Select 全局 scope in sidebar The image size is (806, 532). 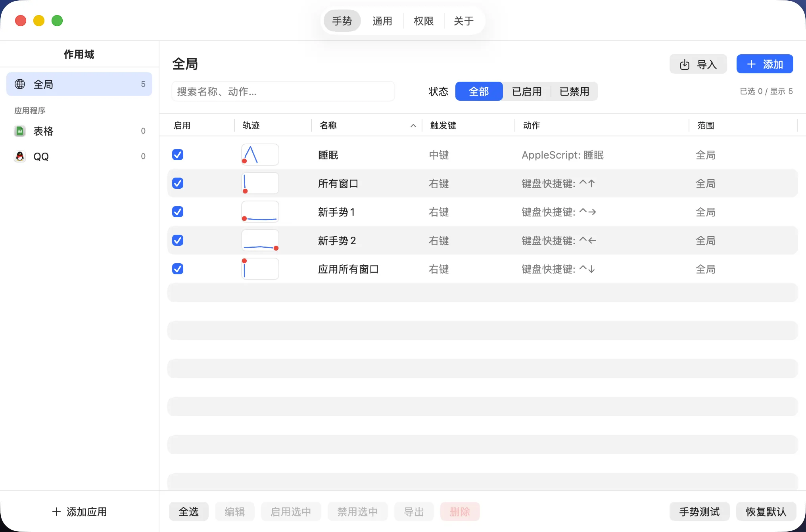79,84
